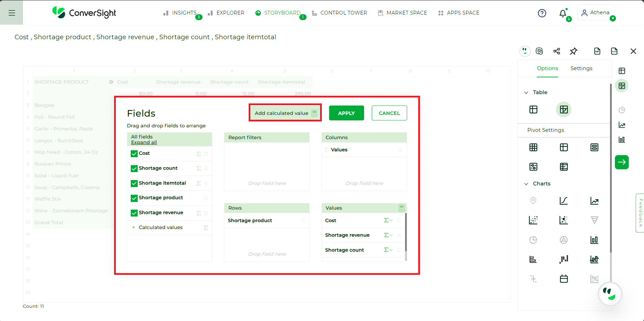Choose the calendar chart type
Screen dimensions: 644x321
[x=564, y=279]
